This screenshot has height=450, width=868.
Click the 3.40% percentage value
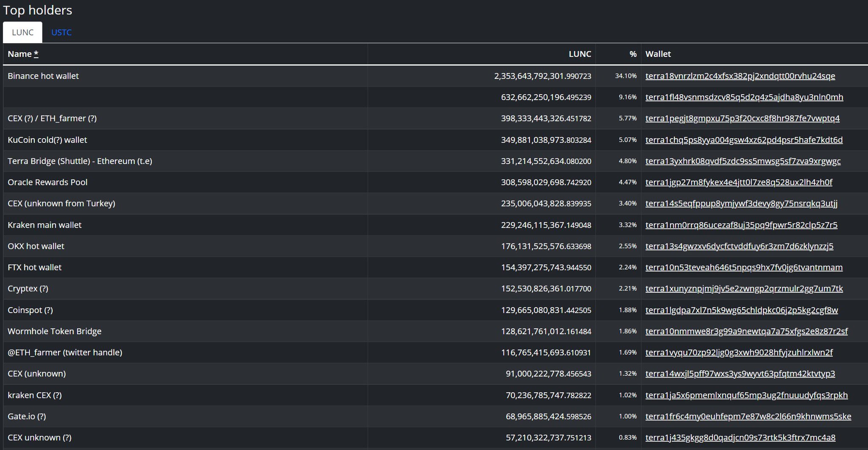click(x=628, y=204)
